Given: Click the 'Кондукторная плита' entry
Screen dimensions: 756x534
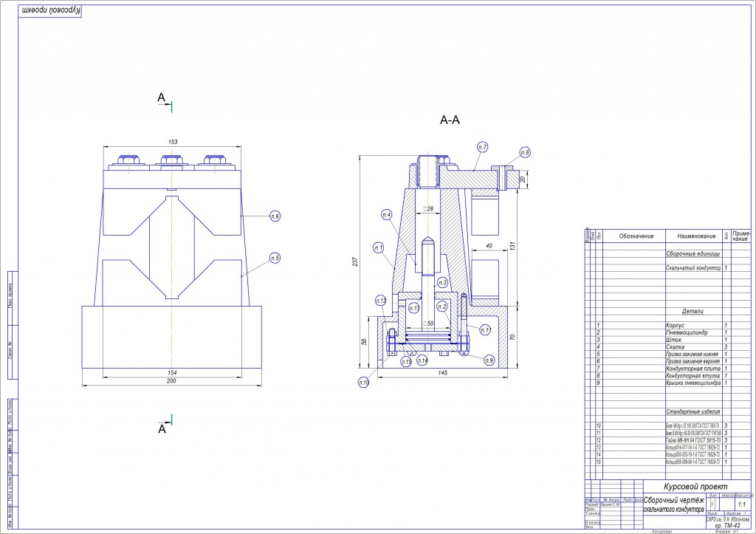Looking at the screenshot, I should pyautogui.click(x=693, y=369).
